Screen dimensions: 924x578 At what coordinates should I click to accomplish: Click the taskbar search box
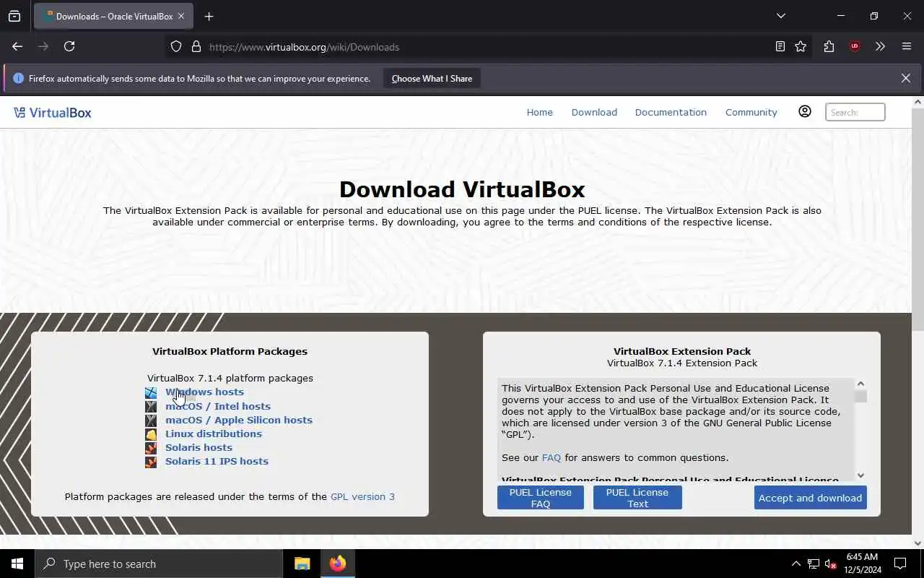[x=159, y=564]
